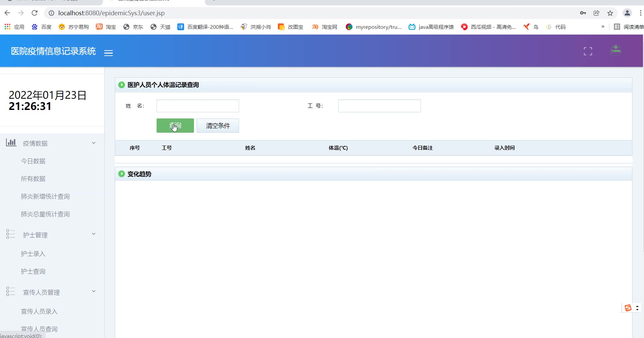Open the 改图宝 bookmark

tap(290, 27)
